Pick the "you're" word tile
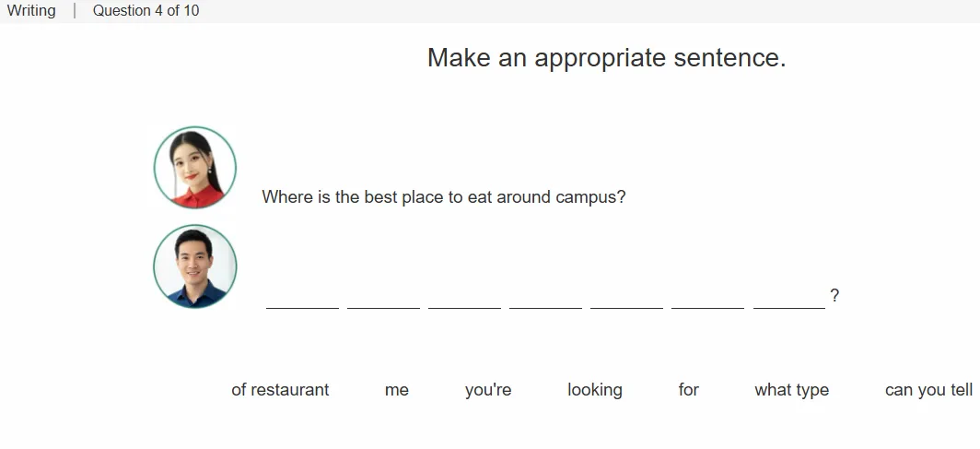The width and height of the screenshot is (980, 449). pos(488,390)
